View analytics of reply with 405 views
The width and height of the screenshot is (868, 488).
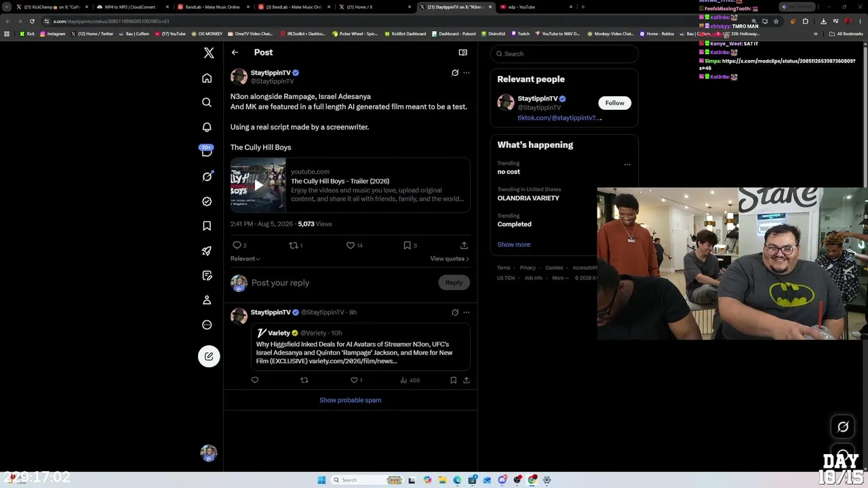410,380
